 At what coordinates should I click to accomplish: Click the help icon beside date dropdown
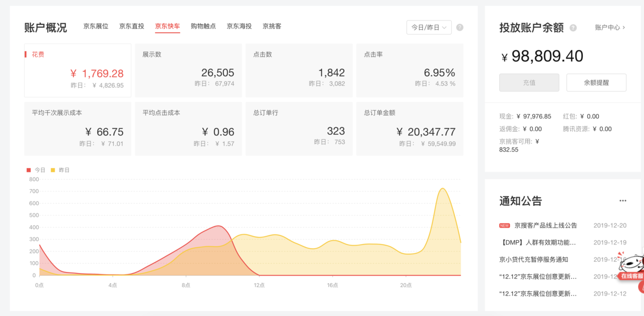click(x=460, y=27)
